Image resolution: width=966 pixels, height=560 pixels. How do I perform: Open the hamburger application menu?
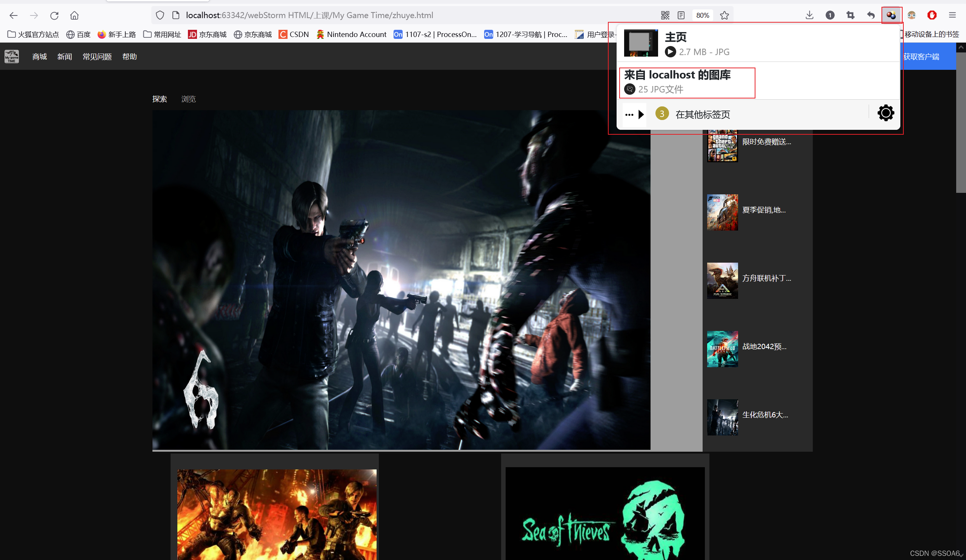[952, 15]
